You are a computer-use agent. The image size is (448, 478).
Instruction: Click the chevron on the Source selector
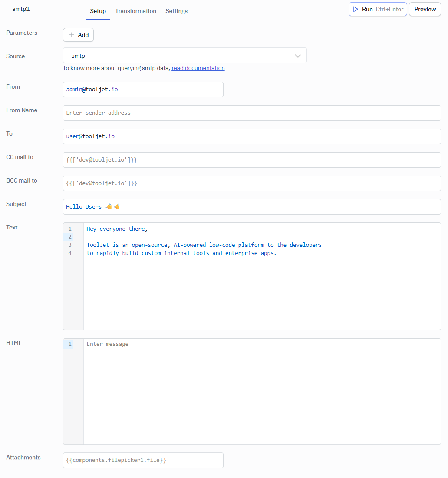click(298, 56)
